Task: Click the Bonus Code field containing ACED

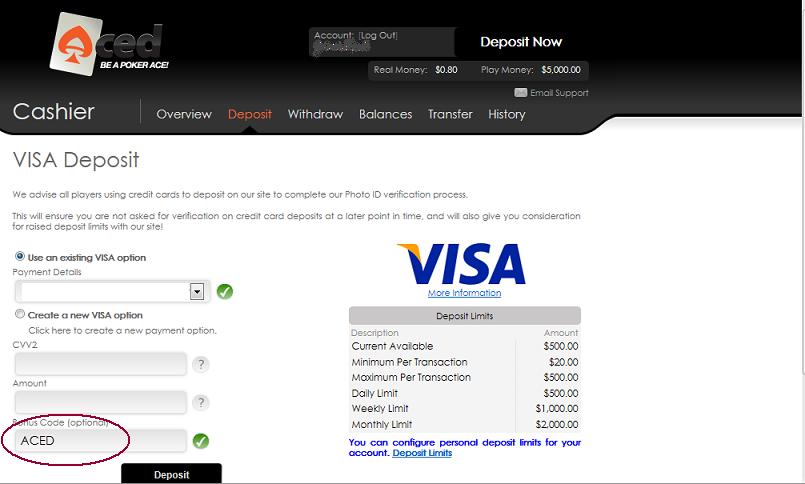Action: (x=101, y=441)
